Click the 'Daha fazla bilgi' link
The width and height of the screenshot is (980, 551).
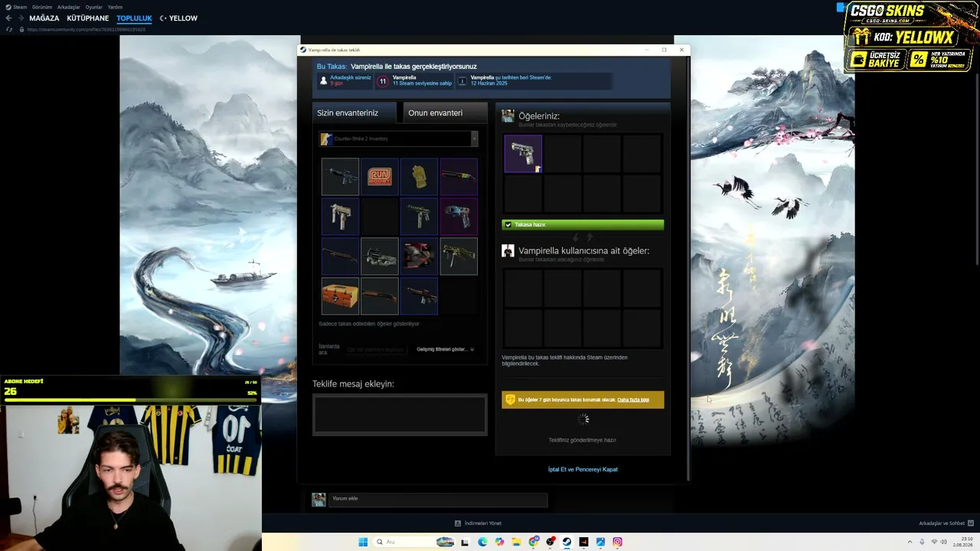[633, 399]
